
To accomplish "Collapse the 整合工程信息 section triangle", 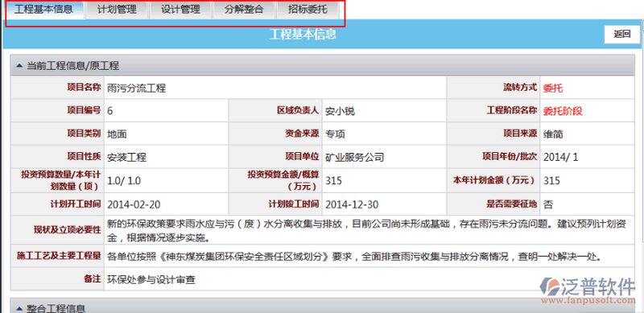I will 19,308.
